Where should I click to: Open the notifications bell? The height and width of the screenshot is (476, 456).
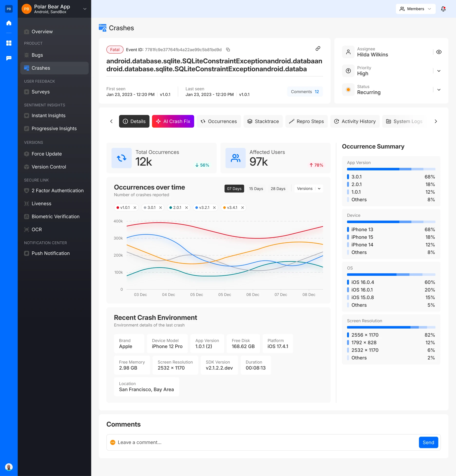click(x=443, y=9)
